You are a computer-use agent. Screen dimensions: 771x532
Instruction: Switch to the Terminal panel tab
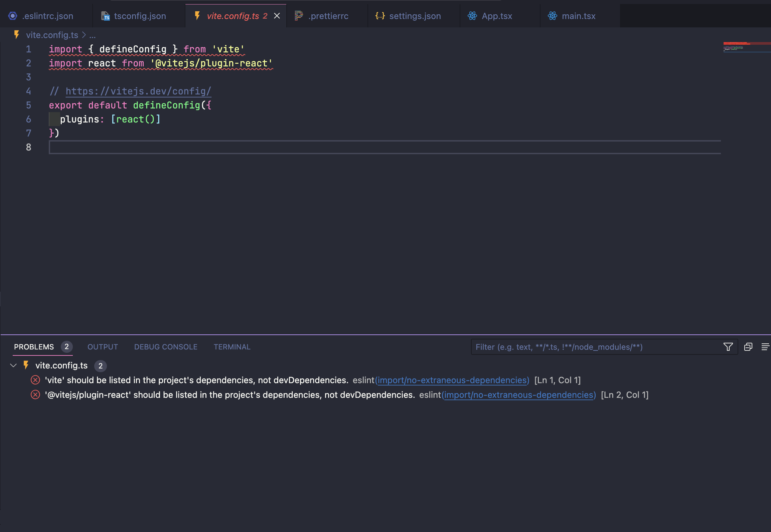232,347
